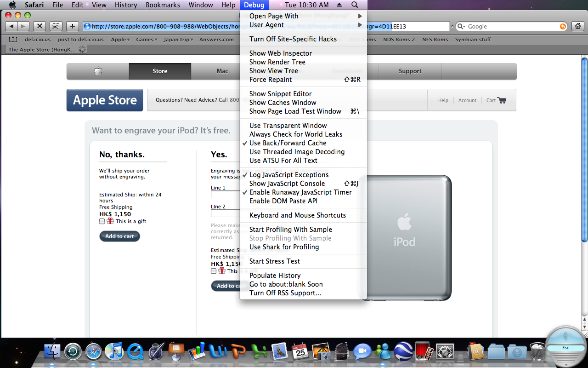The height and width of the screenshot is (368, 588).
Task: Turn on Always Check for World Leaks
Action: pos(303,134)
